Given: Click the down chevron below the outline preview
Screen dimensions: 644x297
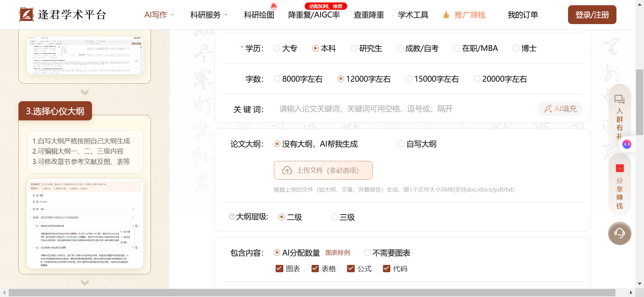Looking at the screenshot, I should pos(85,282).
